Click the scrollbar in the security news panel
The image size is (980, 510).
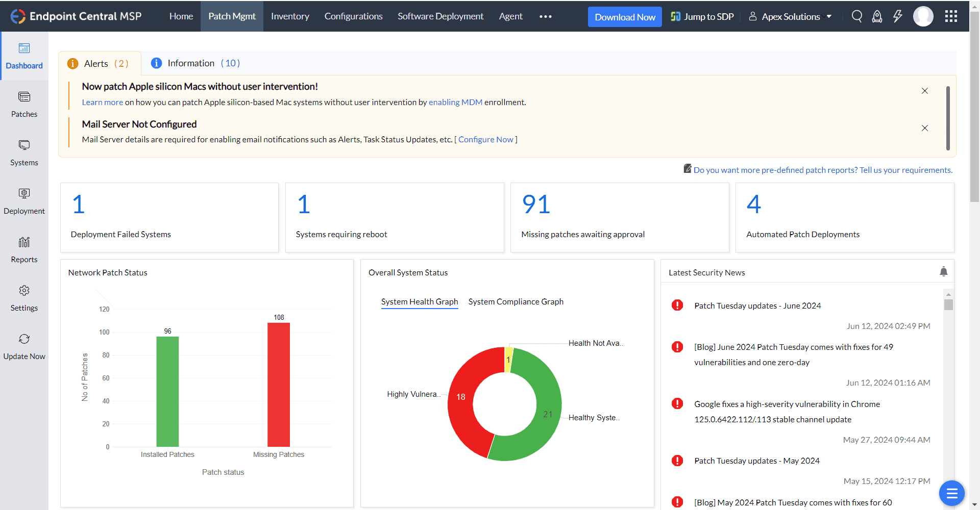949,304
